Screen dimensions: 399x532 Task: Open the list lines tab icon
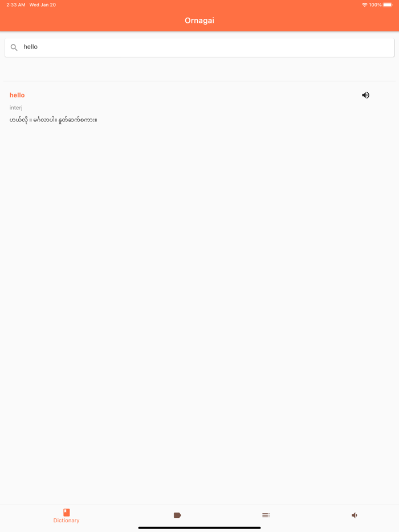266,515
